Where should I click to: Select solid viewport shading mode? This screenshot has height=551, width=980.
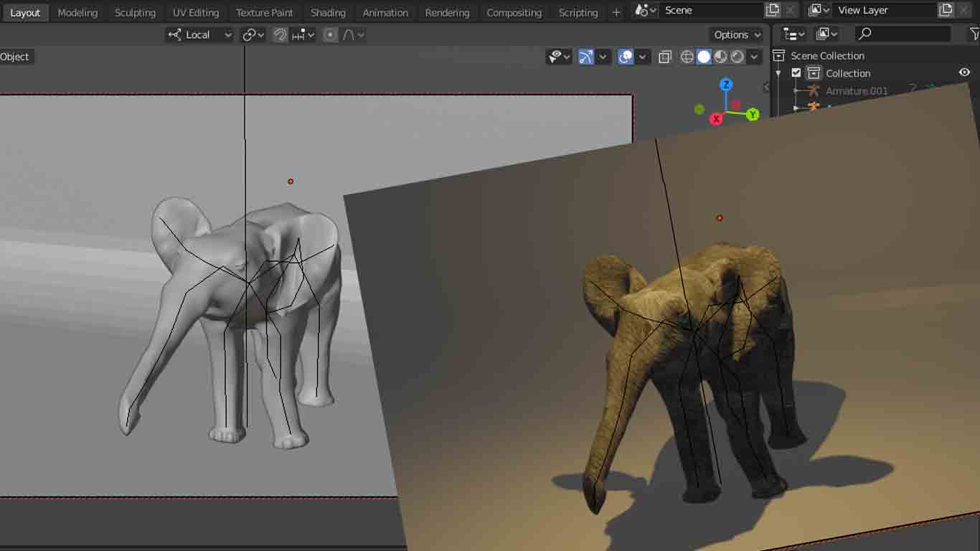pos(704,57)
